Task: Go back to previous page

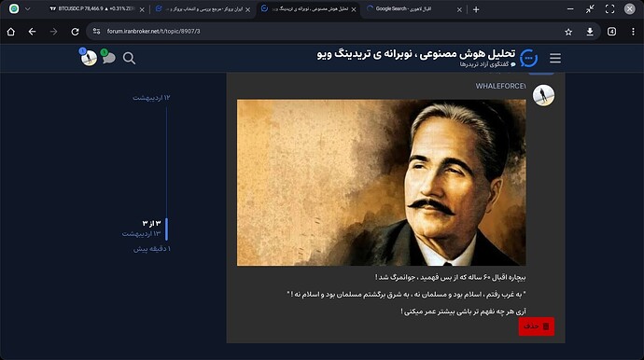Action: [x=32, y=32]
